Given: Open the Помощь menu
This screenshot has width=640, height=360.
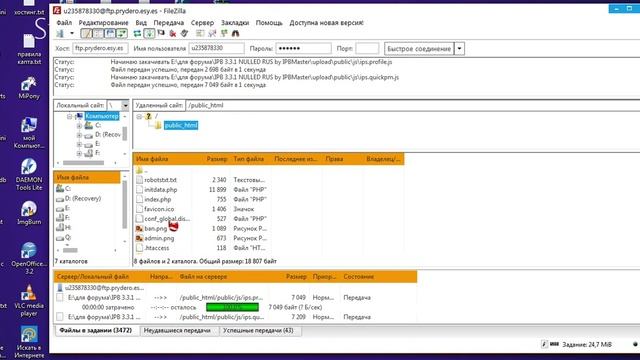Looking at the screenshot, I should point(269,23).
